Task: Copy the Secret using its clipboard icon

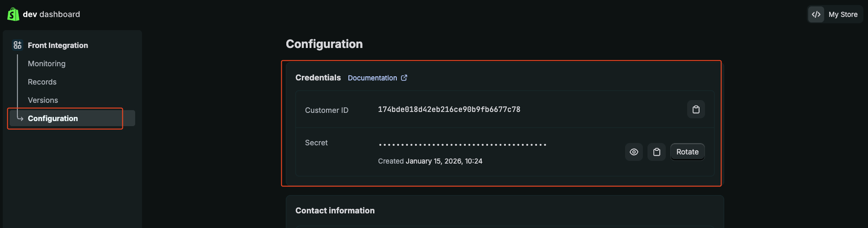Action: (x=657, y=152)
